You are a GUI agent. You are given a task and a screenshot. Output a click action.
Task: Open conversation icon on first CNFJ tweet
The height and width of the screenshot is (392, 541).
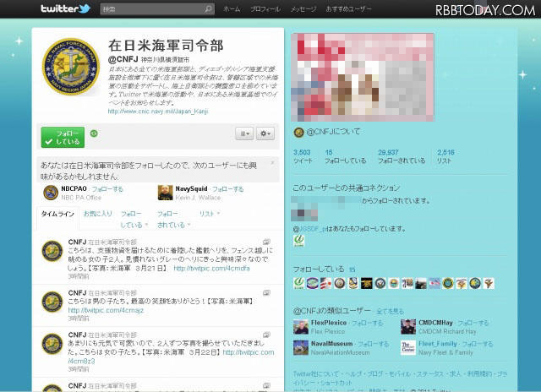[x=266, y=242]
